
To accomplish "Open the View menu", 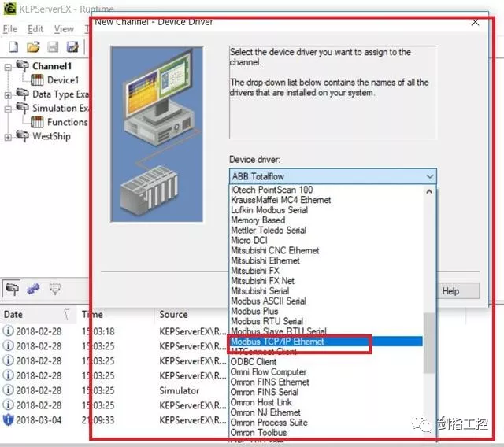I will 64,29.
